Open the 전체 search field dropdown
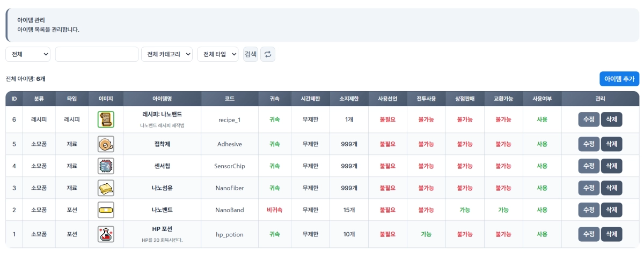 pos(28,54)
